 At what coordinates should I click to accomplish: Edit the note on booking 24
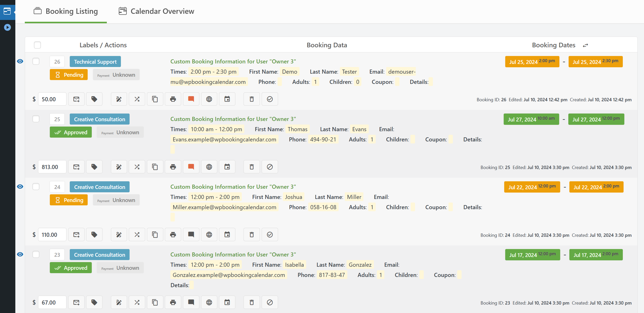[x=191, y=234]
